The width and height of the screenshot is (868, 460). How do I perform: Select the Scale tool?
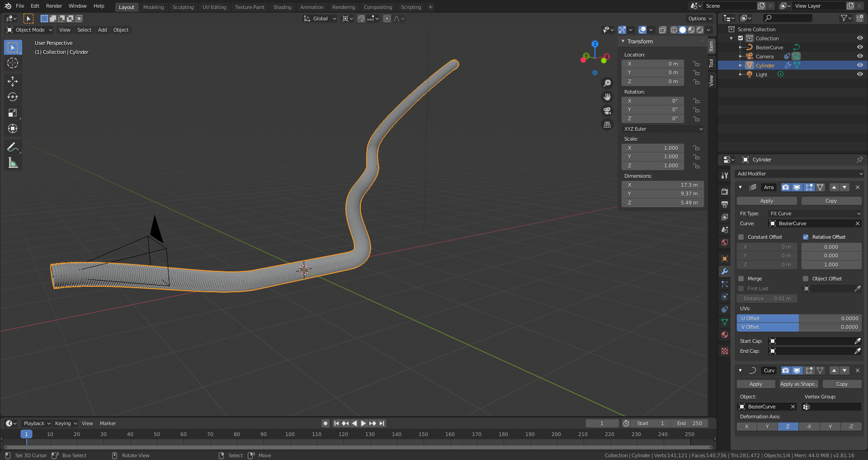click(x=13, y=113)
